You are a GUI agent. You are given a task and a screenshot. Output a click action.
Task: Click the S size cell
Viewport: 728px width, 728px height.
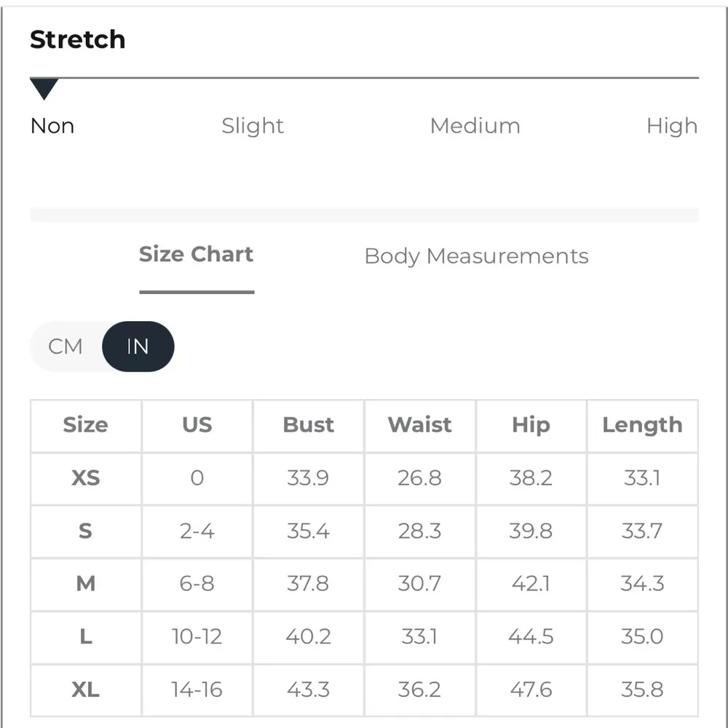pyautogui.click(x=86, y=531)
